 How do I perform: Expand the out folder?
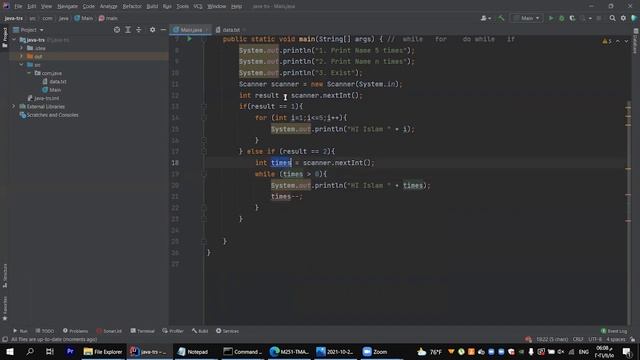click(x=21, y=56)
